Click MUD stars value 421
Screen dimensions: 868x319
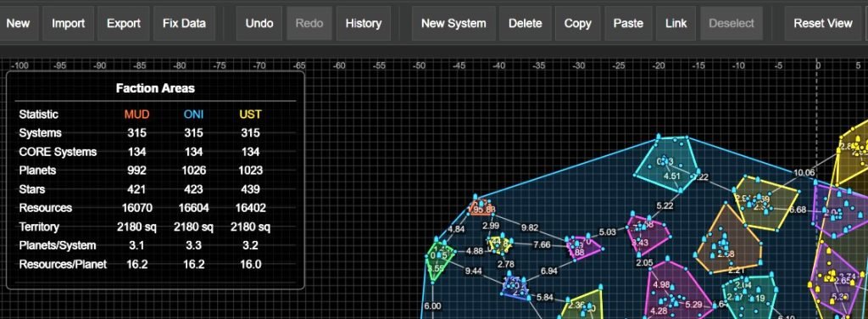click(136, 189)
